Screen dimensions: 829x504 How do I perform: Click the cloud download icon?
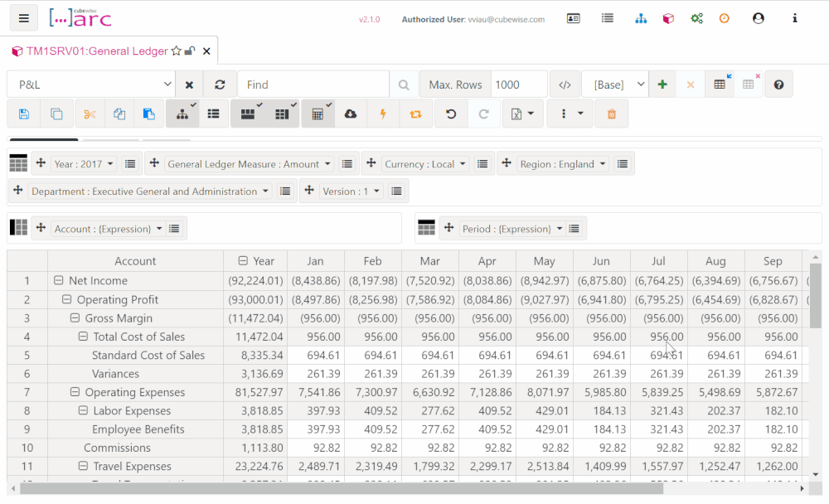(350, 114)
